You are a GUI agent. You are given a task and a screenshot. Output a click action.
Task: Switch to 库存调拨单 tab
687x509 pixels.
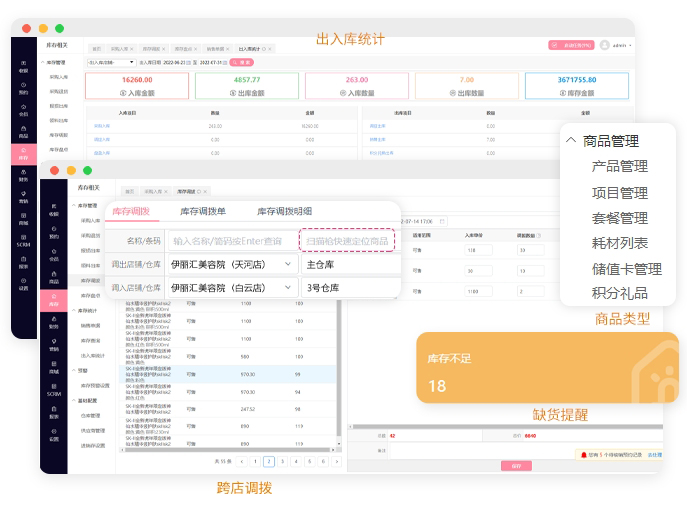coord(203,211)
